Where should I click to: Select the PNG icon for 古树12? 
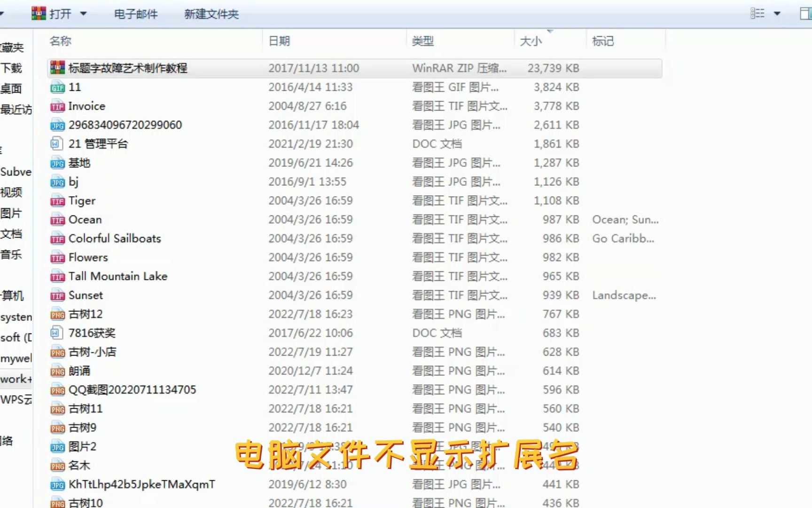point(57,314)
